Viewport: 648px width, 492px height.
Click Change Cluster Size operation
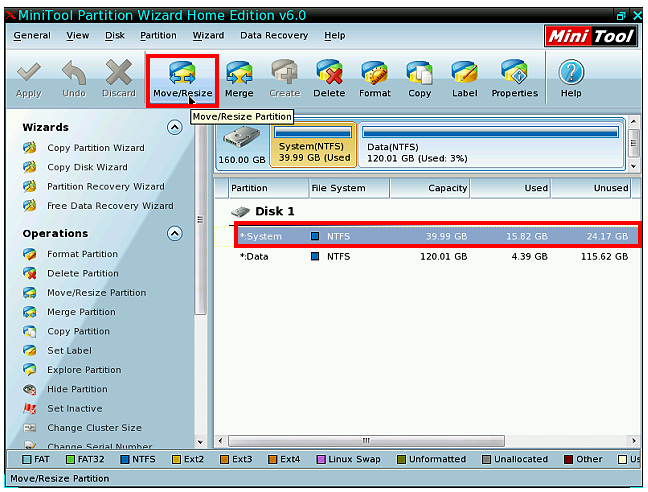pyautogui.click(x=82, y=428)
